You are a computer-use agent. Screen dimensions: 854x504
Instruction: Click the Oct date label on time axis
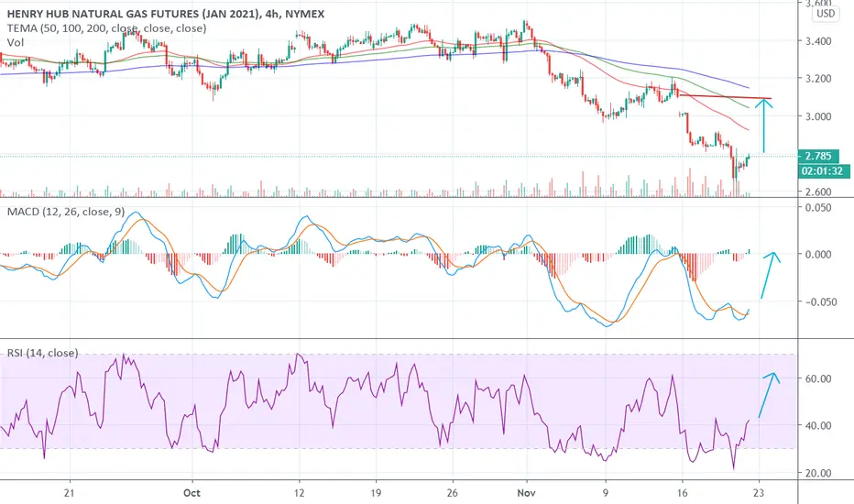tap(192, 493)
